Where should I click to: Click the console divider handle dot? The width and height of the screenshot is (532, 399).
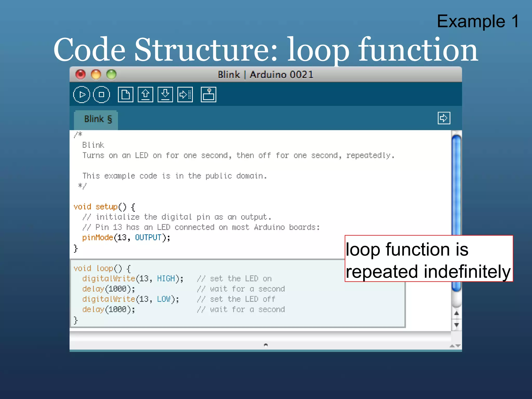click(266, 345)
